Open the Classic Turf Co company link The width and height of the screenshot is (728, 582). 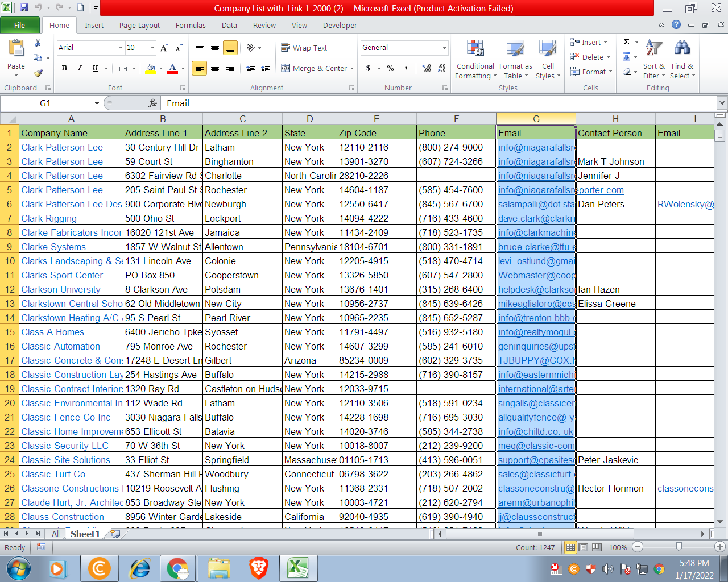[x=53, y=474]
